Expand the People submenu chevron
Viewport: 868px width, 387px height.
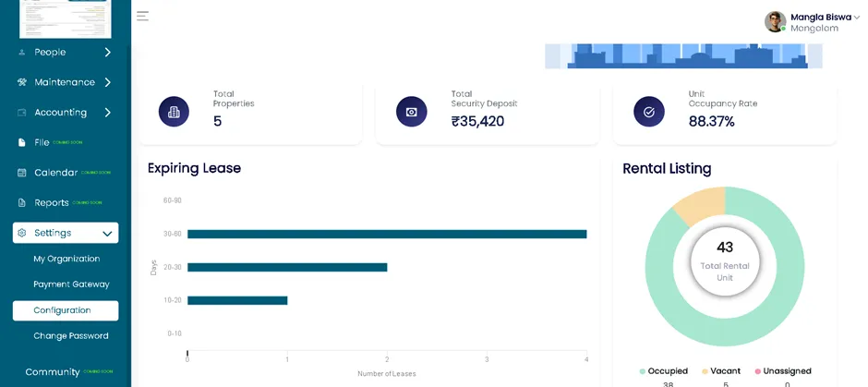click(107, 52)
